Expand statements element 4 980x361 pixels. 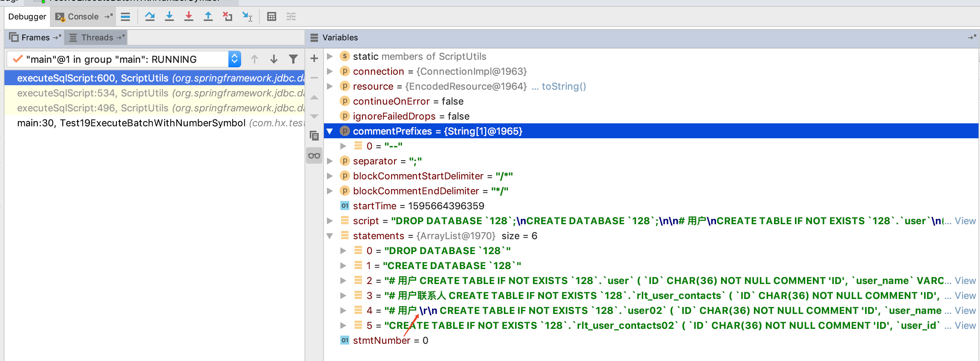tap(343, 310)
